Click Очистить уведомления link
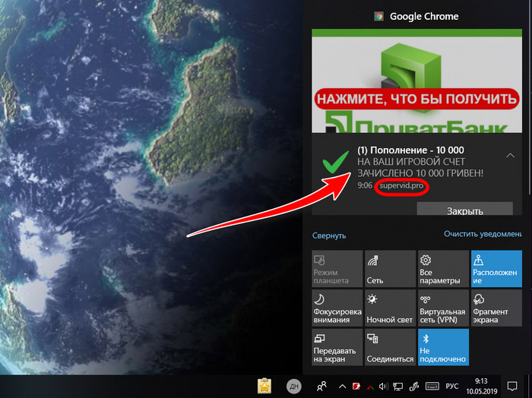532x398 pixels. (483, 234)
